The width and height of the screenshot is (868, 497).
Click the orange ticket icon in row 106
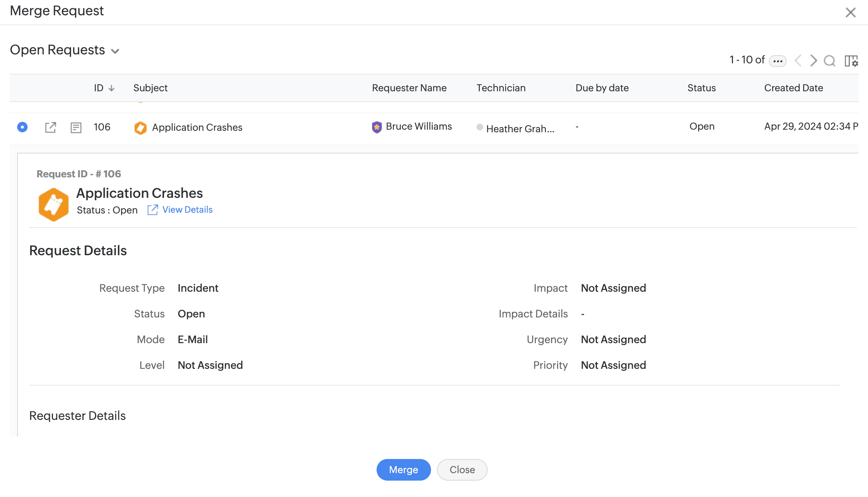[x=141, y=128]
